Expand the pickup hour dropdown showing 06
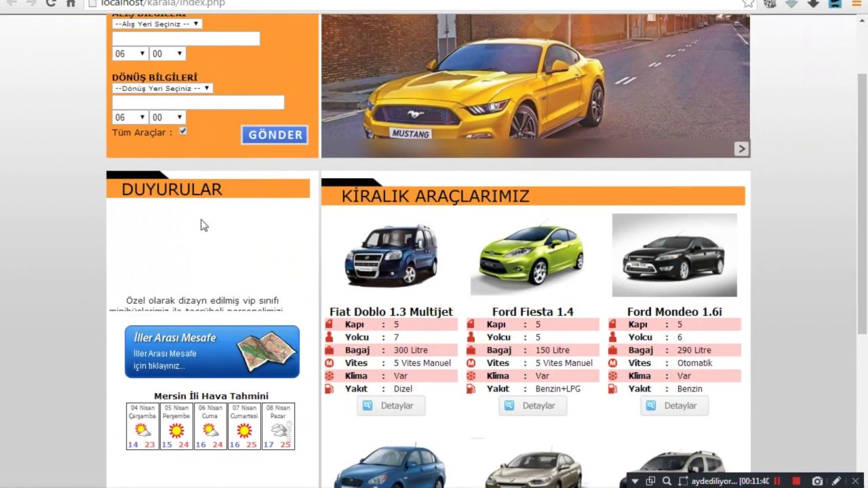 click(130, 54)
